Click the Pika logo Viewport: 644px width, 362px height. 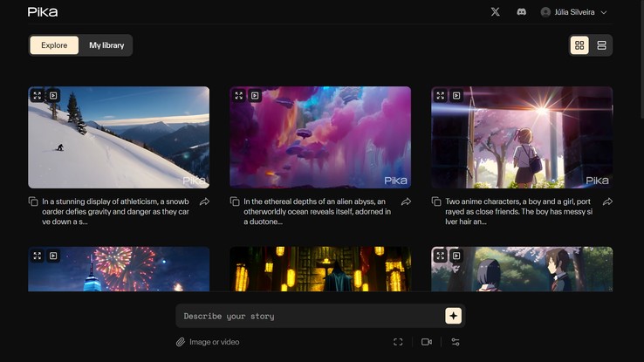(43, 12)
